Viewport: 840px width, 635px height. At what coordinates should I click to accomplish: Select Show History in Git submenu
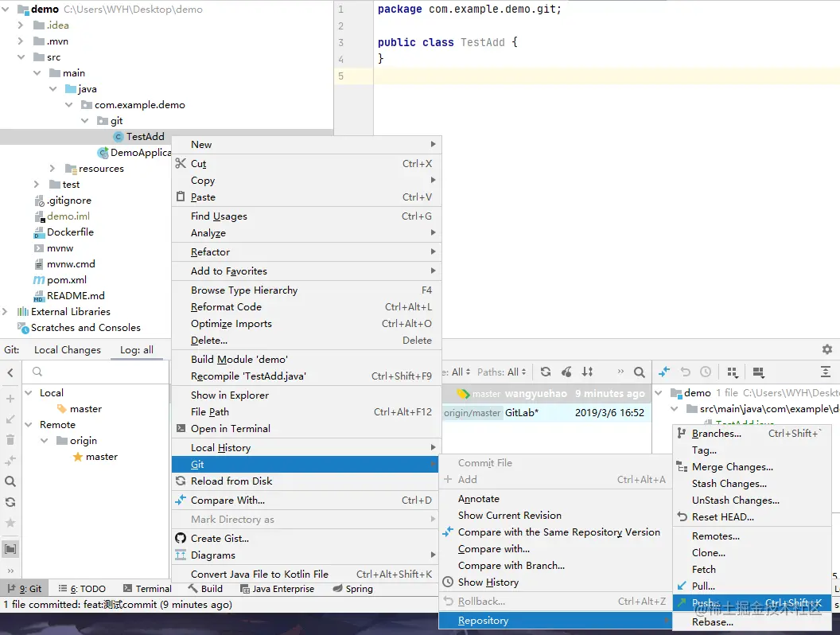555,582
